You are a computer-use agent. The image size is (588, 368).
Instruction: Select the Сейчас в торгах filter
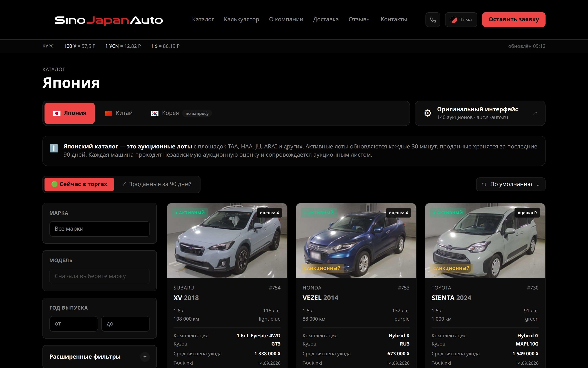point(79,184)
